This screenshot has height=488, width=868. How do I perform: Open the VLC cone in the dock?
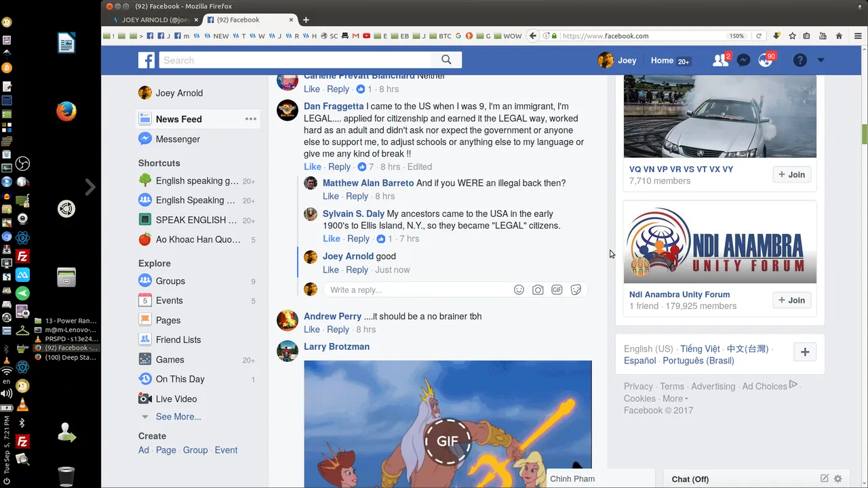22,405
